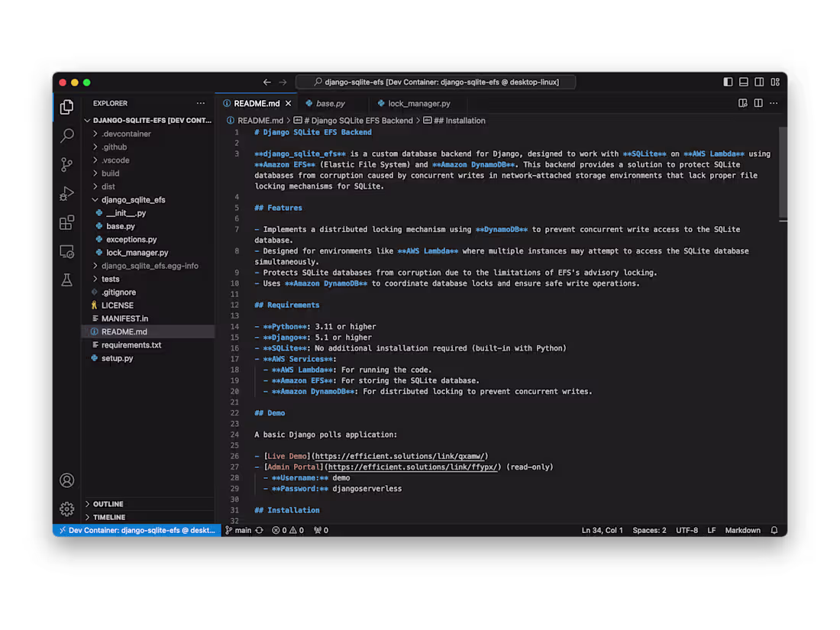The image size is (840, 630).
Task: Click the Split Editor icon
Action: pos(757,102)
